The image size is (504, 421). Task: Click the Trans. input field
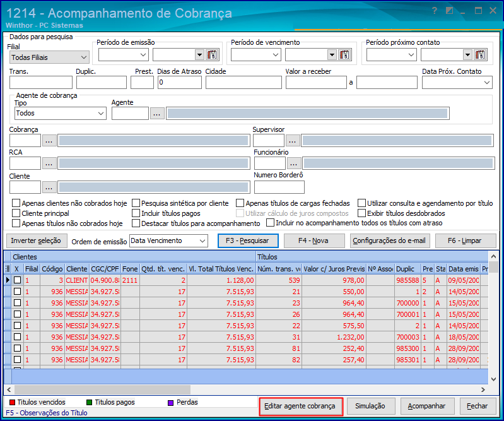[x=41, y=83]
